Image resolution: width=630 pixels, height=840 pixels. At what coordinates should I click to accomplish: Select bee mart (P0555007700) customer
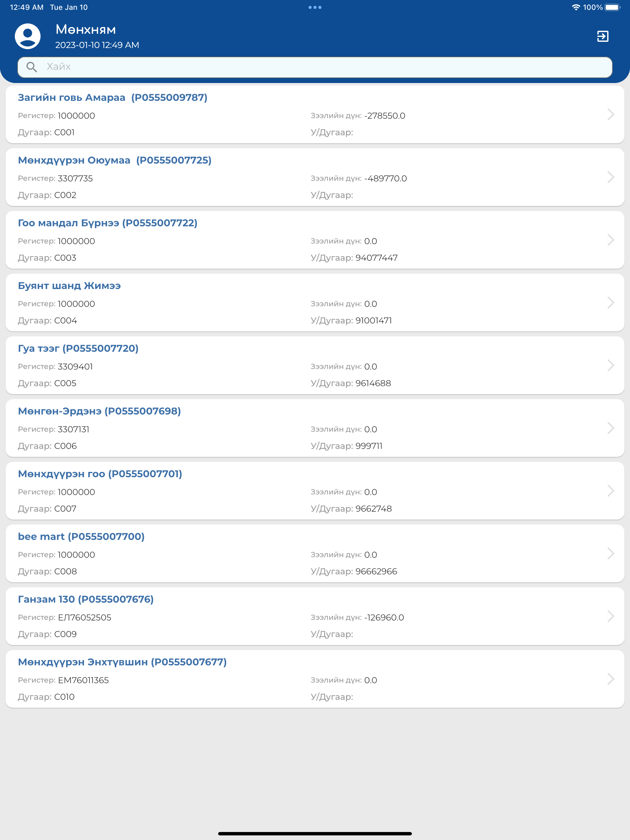(x=315, y=553)
